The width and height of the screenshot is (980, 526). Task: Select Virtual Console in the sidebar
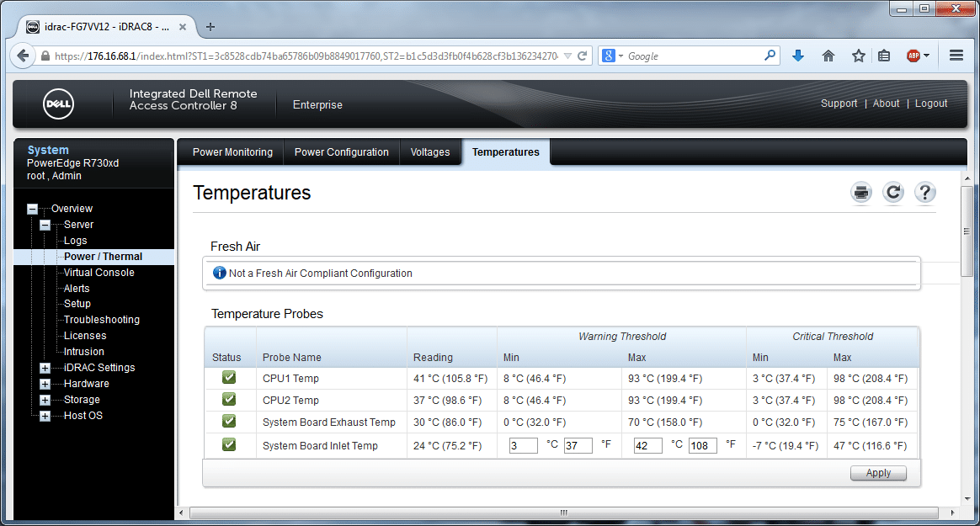(x=99, y=273)
